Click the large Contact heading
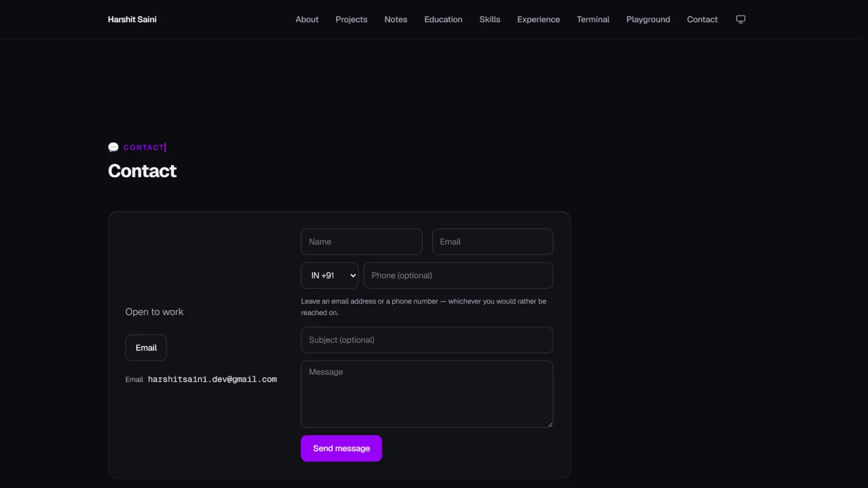The width and height of the screenshot is (868, 488). pyautogui.click(x=142, y=171)
